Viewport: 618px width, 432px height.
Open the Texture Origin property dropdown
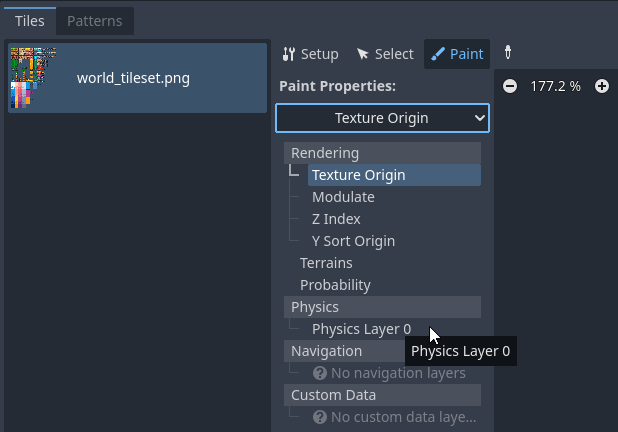(382, 118)
